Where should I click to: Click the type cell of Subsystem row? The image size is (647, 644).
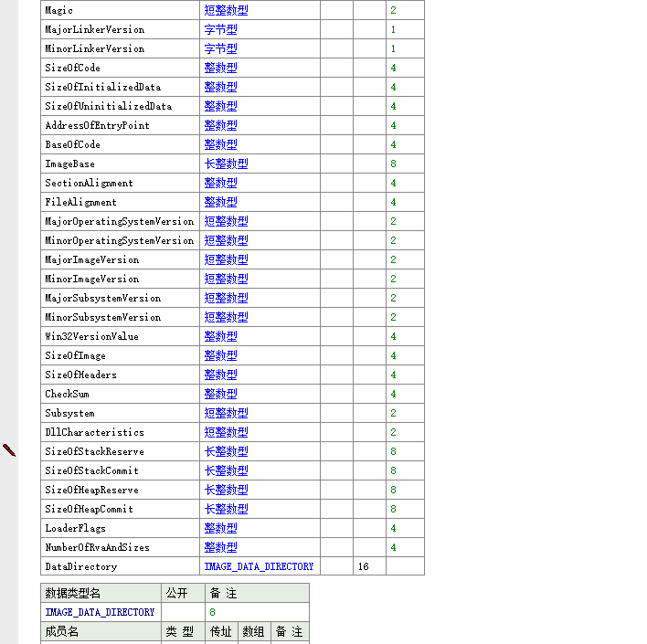tap(260, 413)
